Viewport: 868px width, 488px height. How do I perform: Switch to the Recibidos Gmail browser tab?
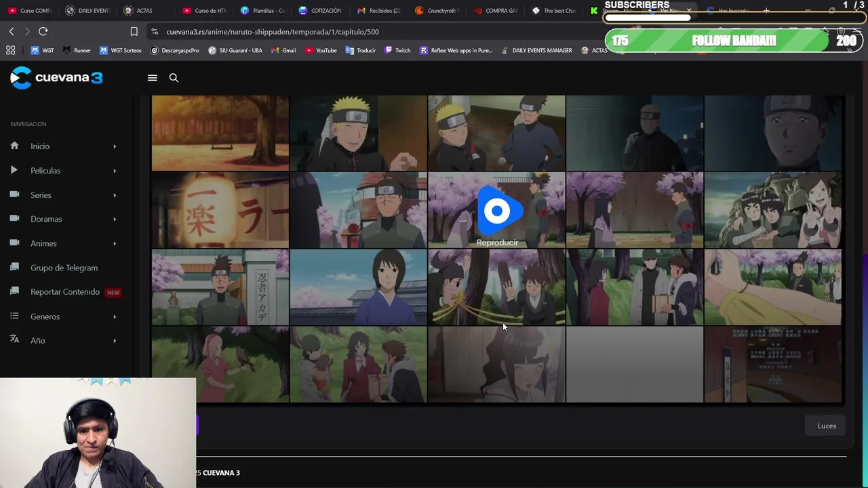(379, 11)
